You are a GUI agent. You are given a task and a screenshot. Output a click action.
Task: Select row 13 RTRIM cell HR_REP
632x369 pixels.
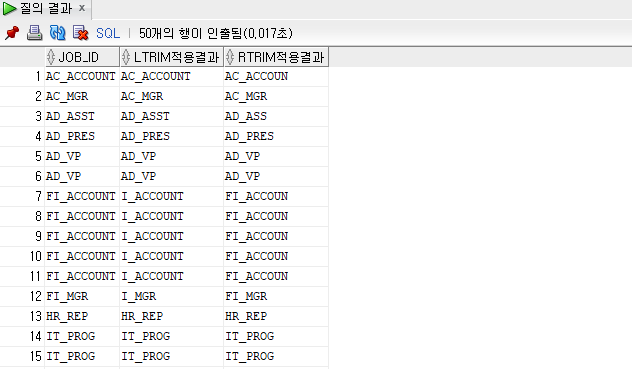276,317
